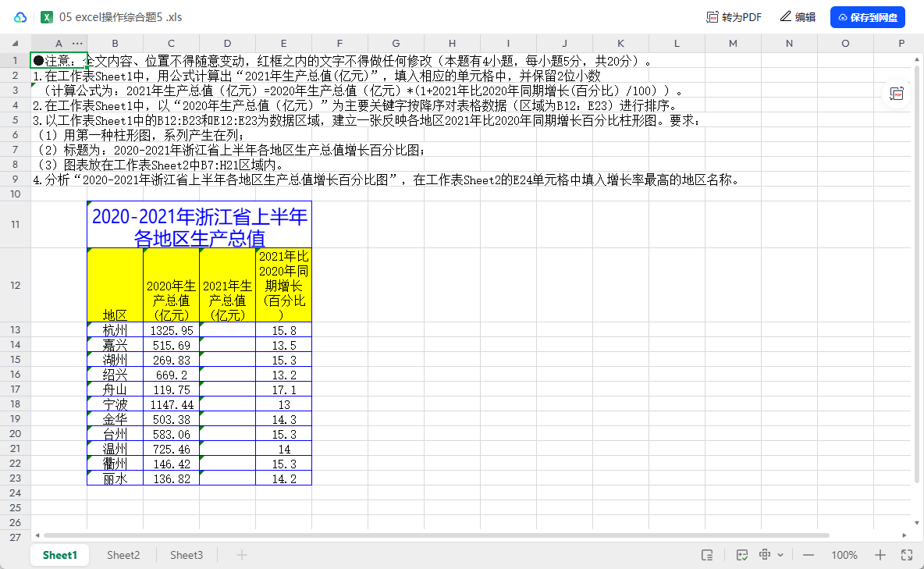
Task: Zoom in with the plus icon
Action: pos(881,555)
